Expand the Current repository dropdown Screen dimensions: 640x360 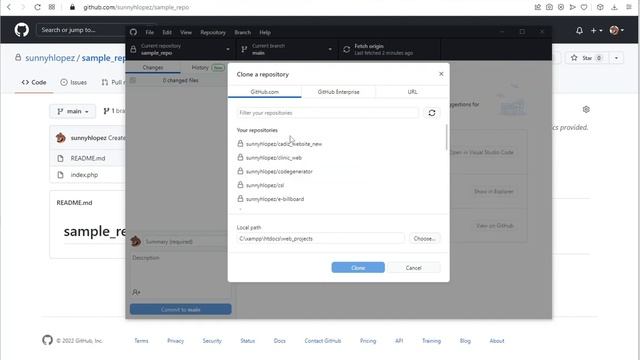(181, 49)
